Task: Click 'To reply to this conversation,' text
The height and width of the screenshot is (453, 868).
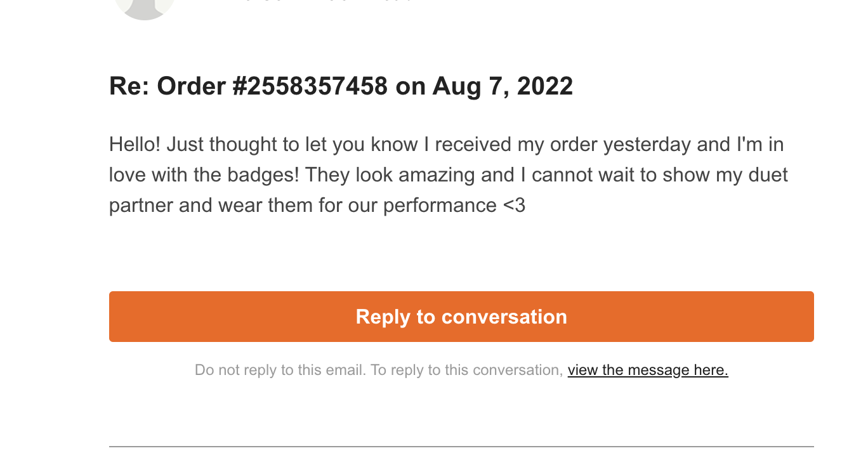Action: pyautogui.click(x=467, y=370)
